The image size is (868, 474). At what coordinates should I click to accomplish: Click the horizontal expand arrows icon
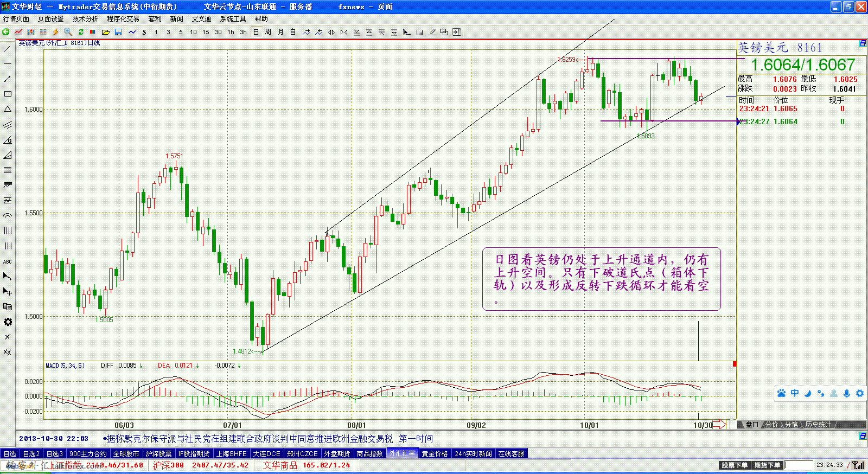click(x=331, y=32)
